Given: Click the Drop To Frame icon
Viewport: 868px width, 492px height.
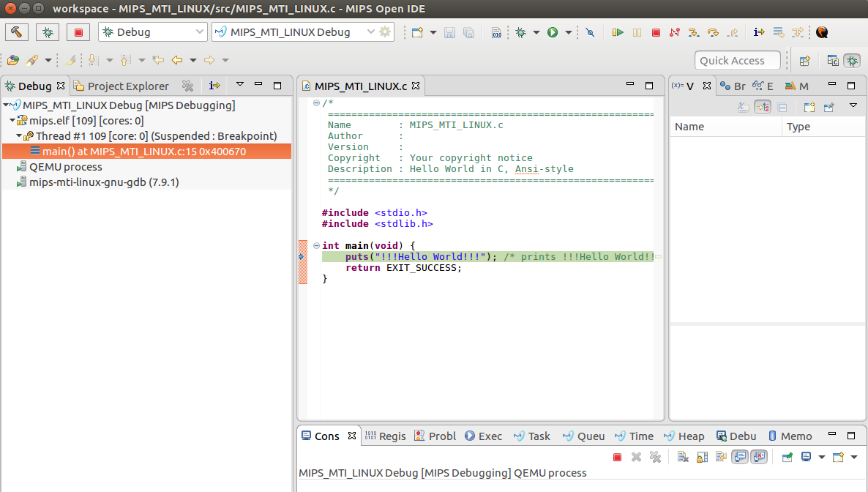Looking at the screenshot, I should click(778, 33).
